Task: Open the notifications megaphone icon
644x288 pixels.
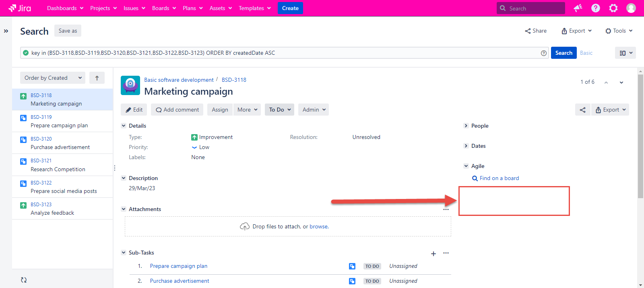Action: pyautogui.click(x=578, y=8)
